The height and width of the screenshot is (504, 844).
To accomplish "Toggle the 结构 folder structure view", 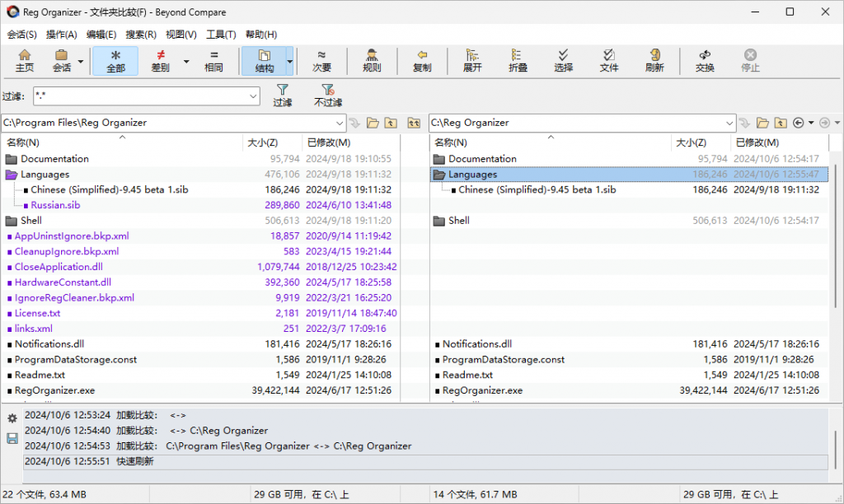I will click(x=264, y=61).
